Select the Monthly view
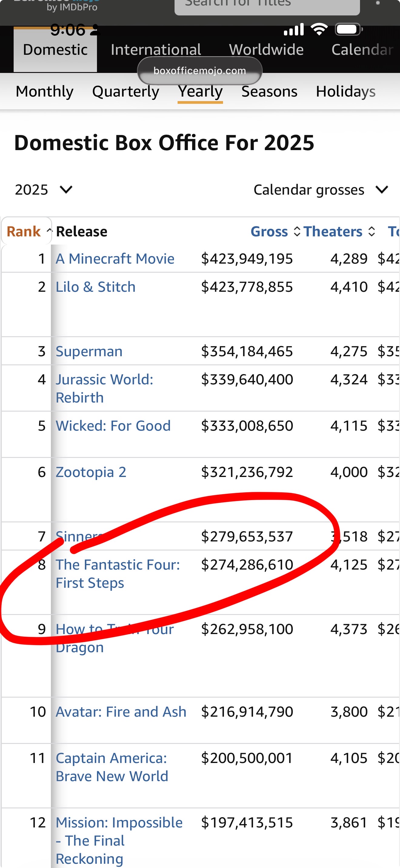This screenshot has width=400, height=868. [45, 91]
